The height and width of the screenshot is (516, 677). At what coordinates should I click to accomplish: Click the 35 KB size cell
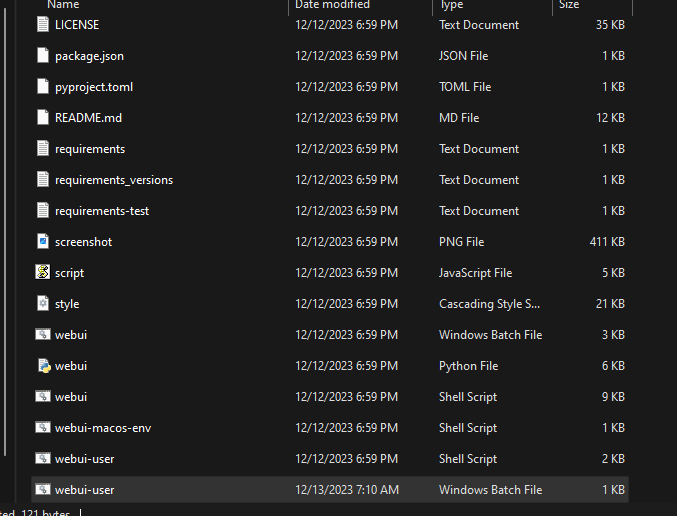pyautogui.click(x=611, y=25)
